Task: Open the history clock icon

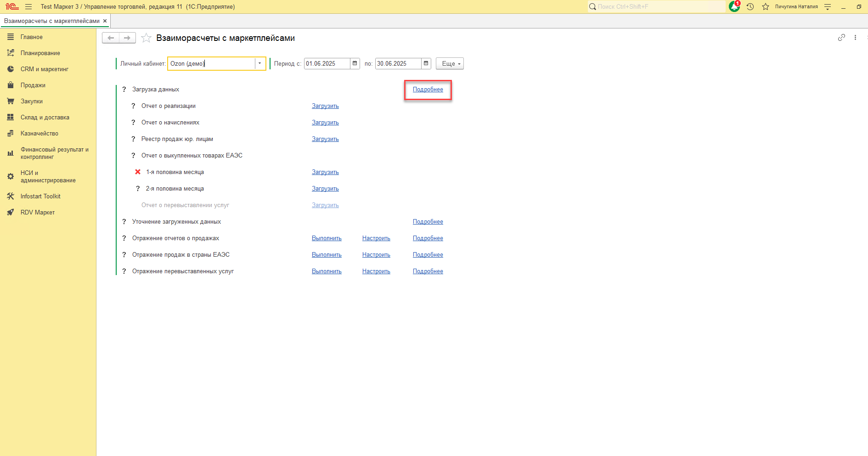Action: point(750,6)
